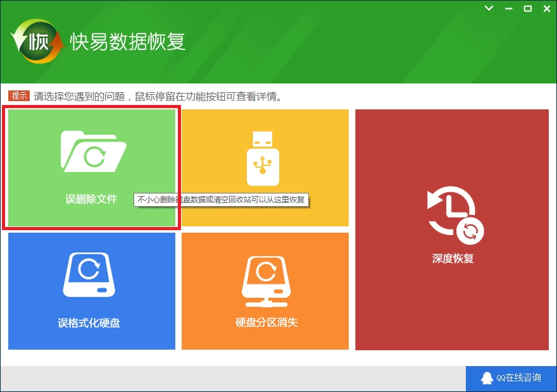Open the title bar dropdown menu arrow
Image resolution: width=557 pixels, height=392 pixels.
(489, 8)
